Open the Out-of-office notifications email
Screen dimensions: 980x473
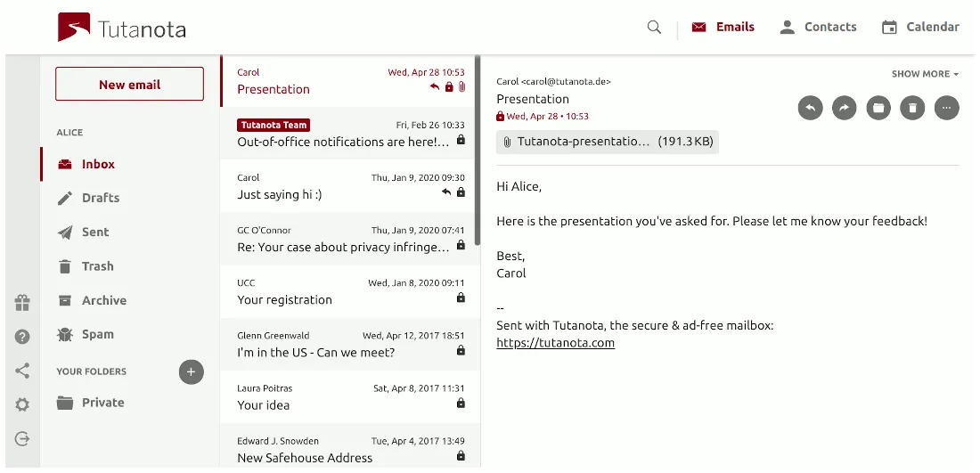[x=350, y=133]
